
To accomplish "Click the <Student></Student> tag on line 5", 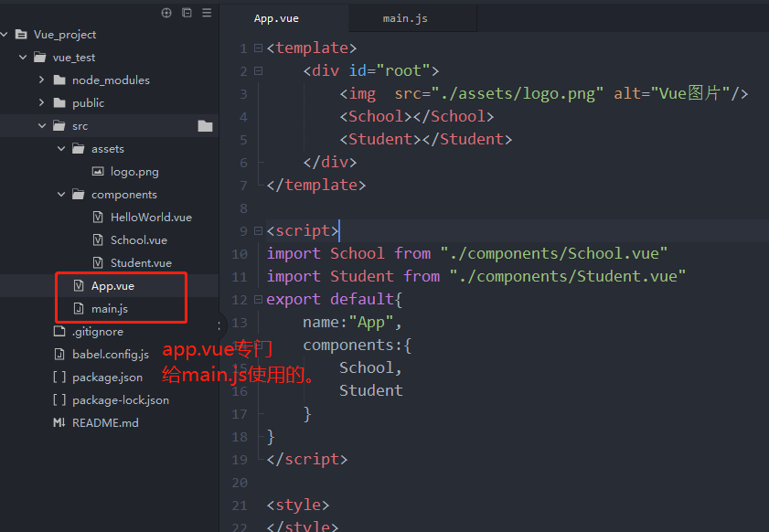I will click(426, 139).
